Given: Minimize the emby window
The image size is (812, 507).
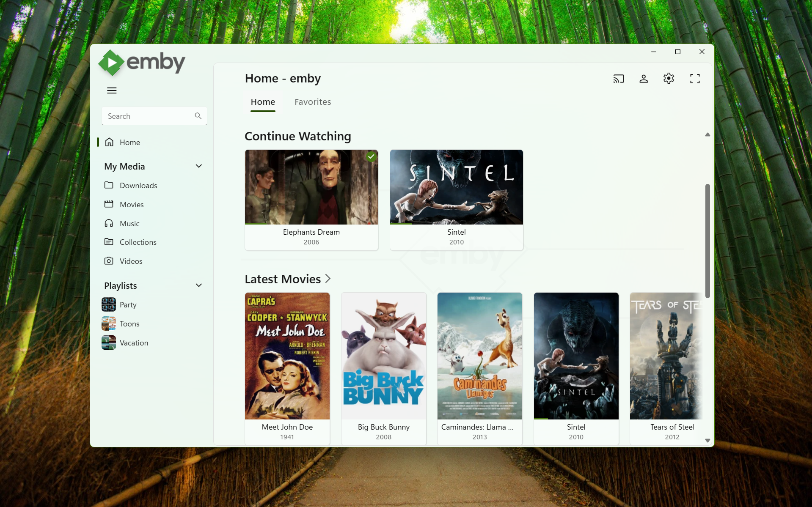Looking at the screenshot, I should click(654, 52).
